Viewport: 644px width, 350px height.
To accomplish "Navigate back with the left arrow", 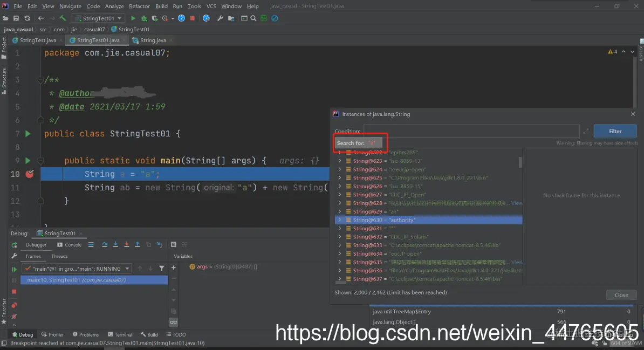I will 40,18.
